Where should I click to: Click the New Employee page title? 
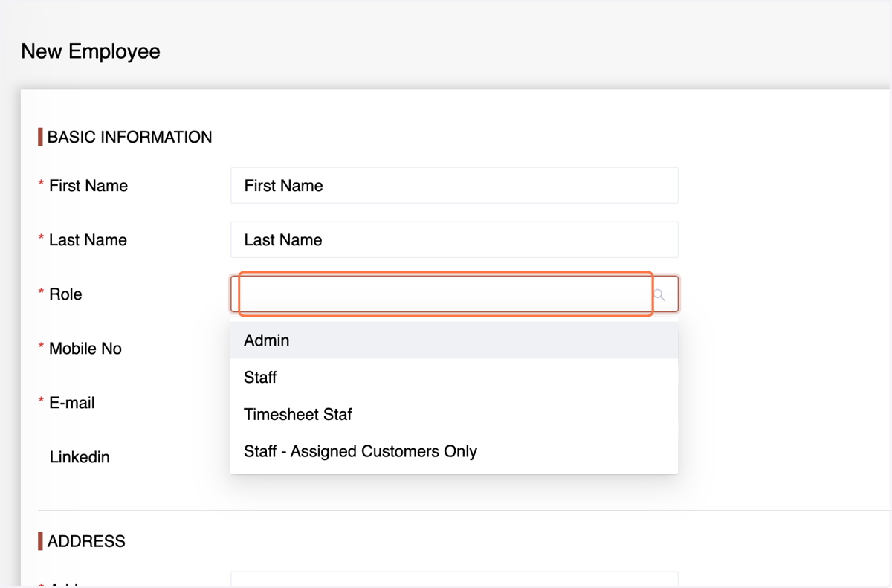click(x=91, y=51)
